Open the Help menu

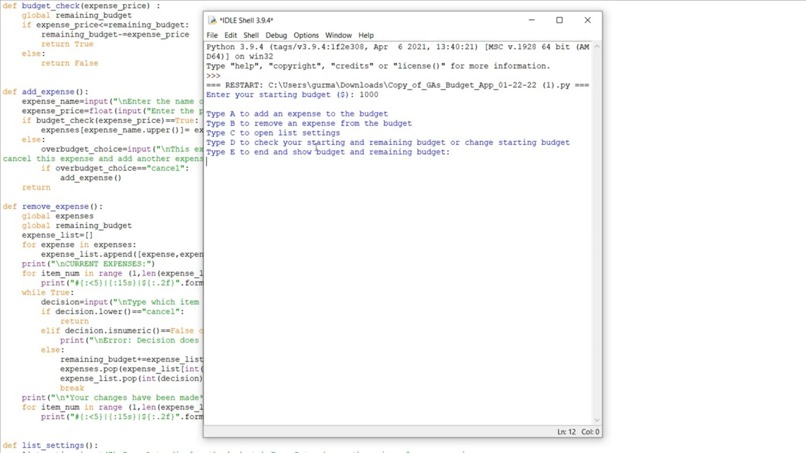pyautogui.click(x=366, y=35)
